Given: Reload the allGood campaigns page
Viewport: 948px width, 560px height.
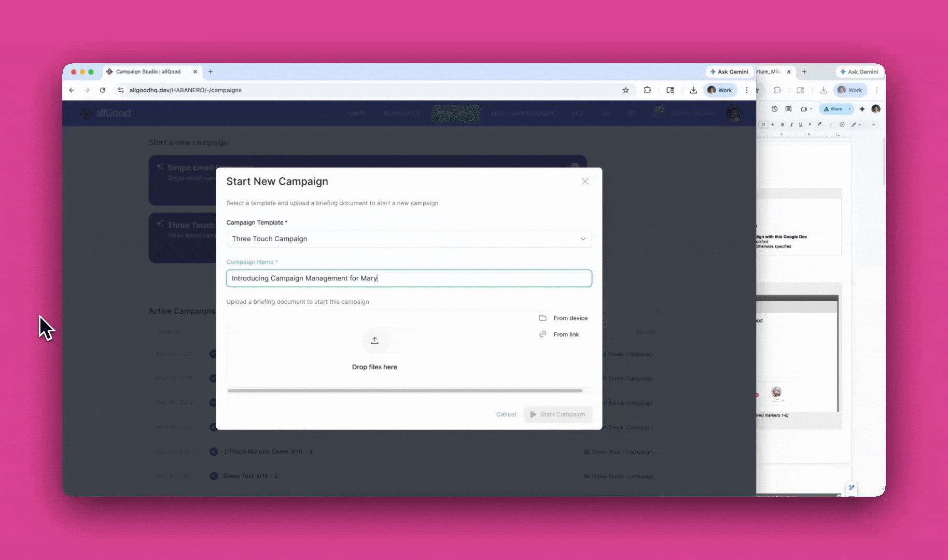Looking at the screenshot, I should (x=103, y=90).
